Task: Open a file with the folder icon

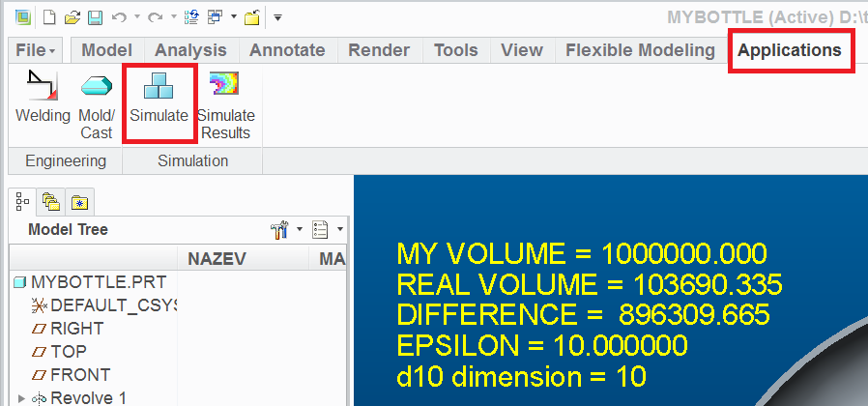Action: (72, 17)
